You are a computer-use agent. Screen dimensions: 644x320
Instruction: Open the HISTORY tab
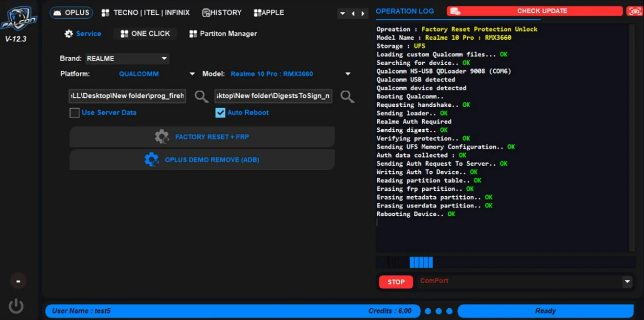(x=222, y=13)
